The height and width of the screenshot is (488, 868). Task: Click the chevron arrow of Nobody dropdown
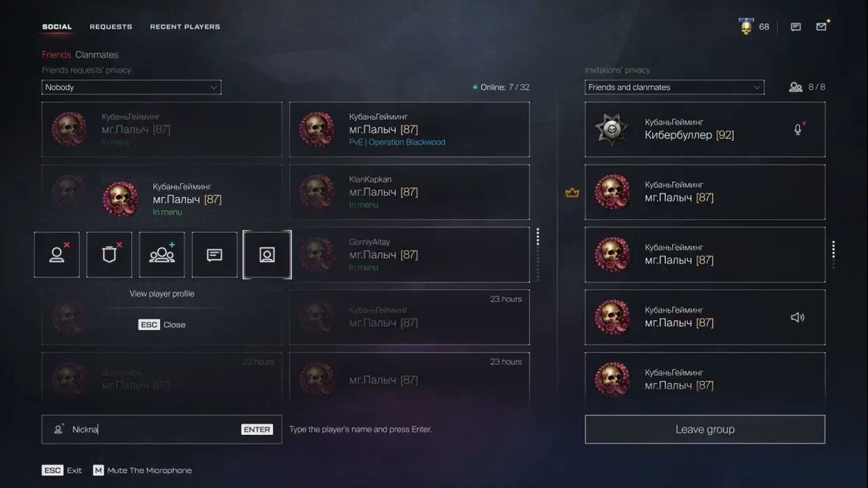[x=214, y=87]
